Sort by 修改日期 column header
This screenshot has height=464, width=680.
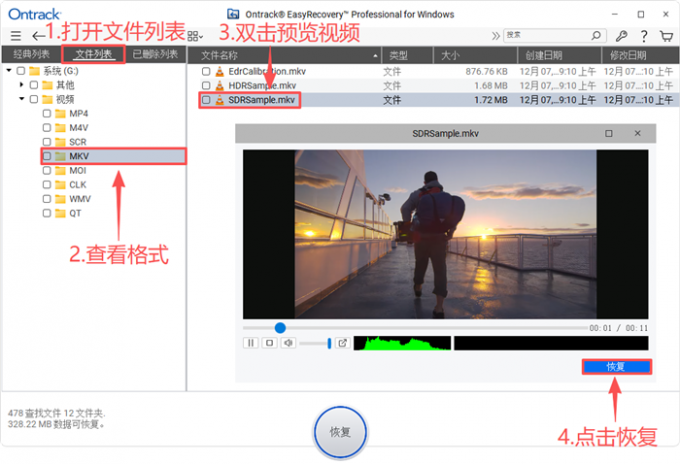[640, 56]
